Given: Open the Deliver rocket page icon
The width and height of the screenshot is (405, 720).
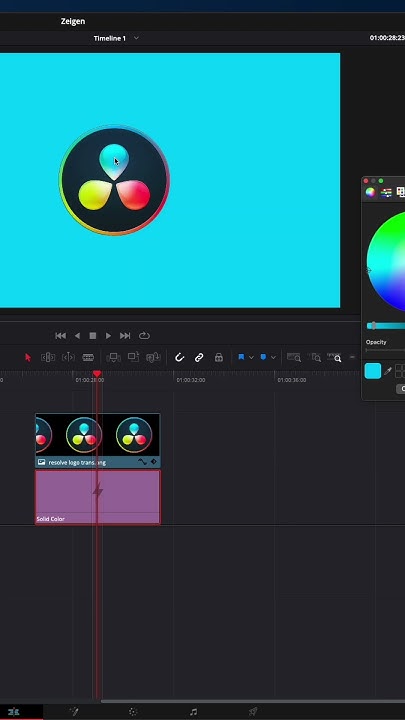Looking at the screenshot, I should tap(253, 712).
